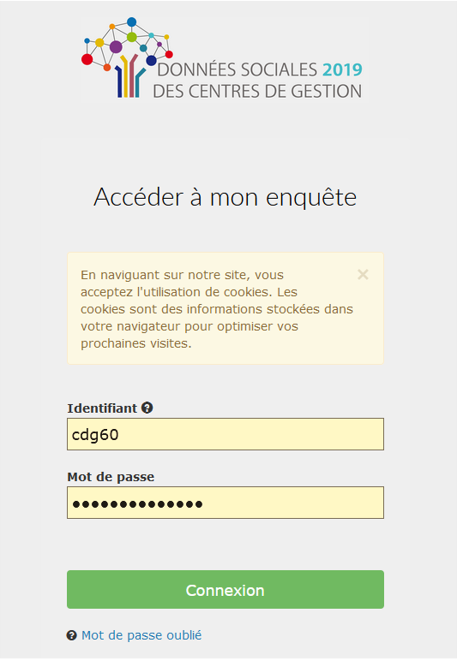The image size is (457, 659).
Task: Click the Identifiant label text
Action: (102, 408)
